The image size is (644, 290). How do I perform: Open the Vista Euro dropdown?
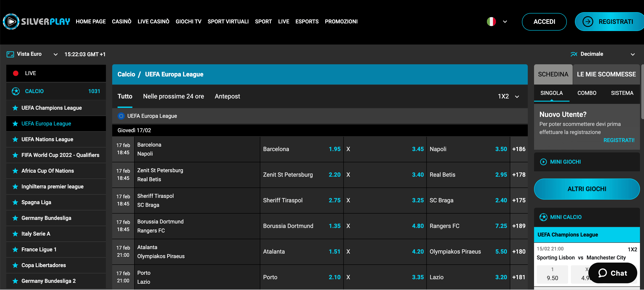[x=55, y=54]
